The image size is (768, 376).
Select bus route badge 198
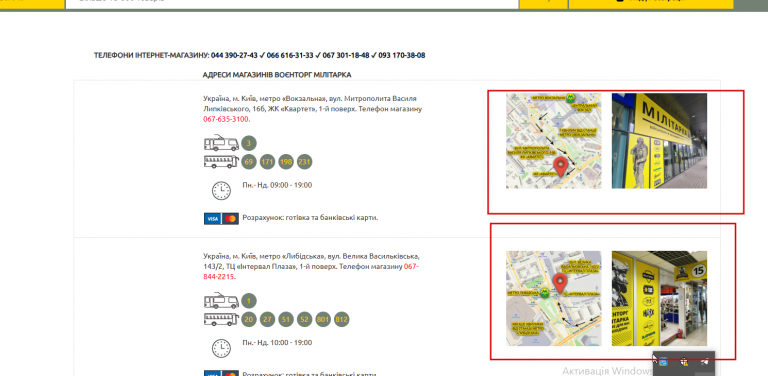click(x=286, y=162)
